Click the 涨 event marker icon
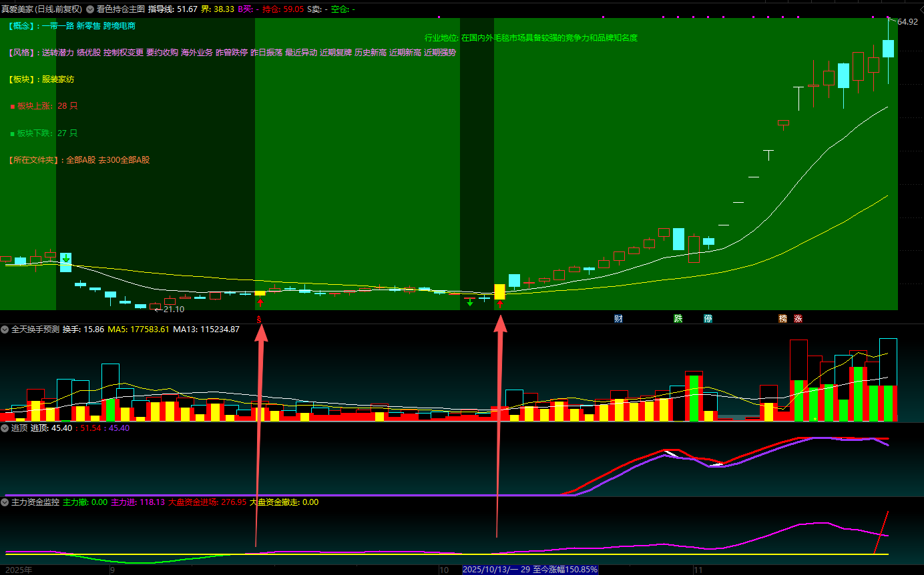Image resolution: width=924 pixels, height=575 pixels. tap(798, 319)
